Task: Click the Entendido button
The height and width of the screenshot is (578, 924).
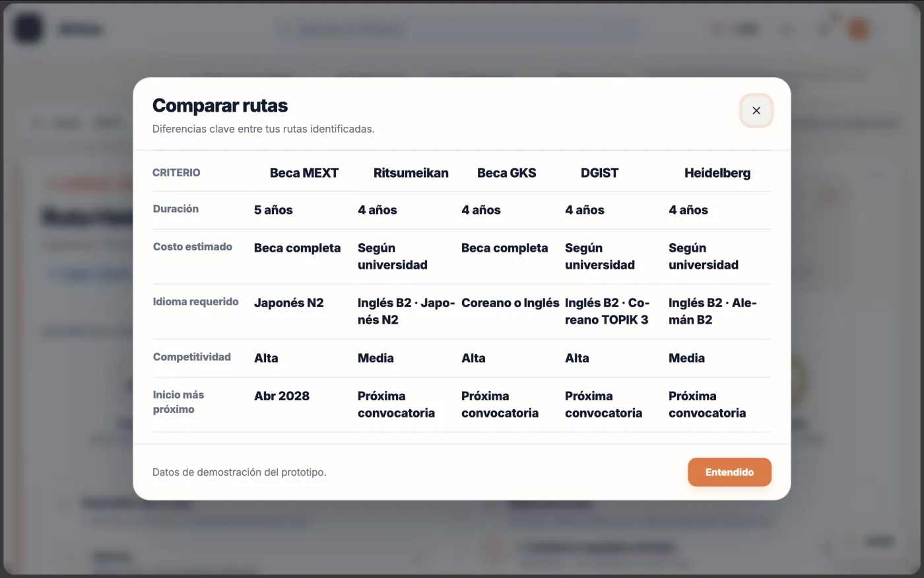Action: point(729,472)
